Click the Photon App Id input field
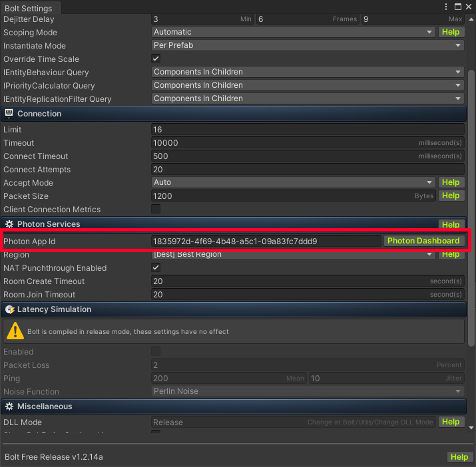The image size is (476, 467). pos(266,241)
